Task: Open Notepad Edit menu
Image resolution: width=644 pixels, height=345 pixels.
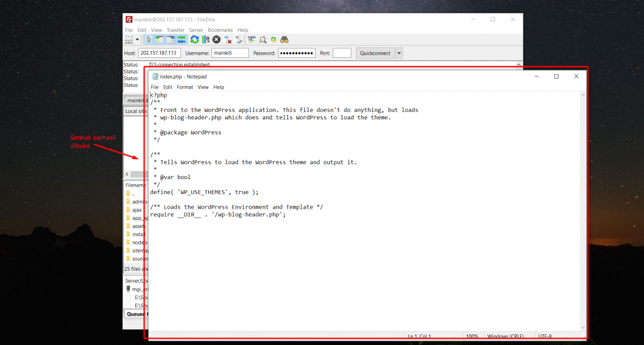Action: (167, 87)
